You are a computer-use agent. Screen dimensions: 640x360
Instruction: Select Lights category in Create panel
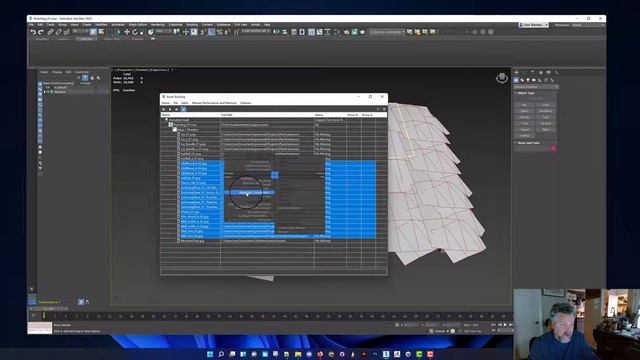[x=528, y=80]
